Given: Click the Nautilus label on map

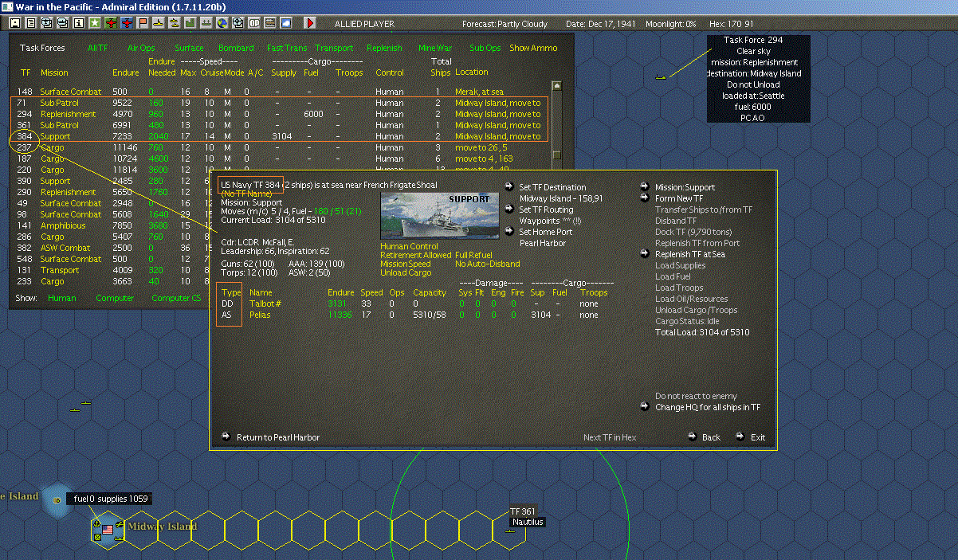Looking at the screenshot, I should (528, 522).
